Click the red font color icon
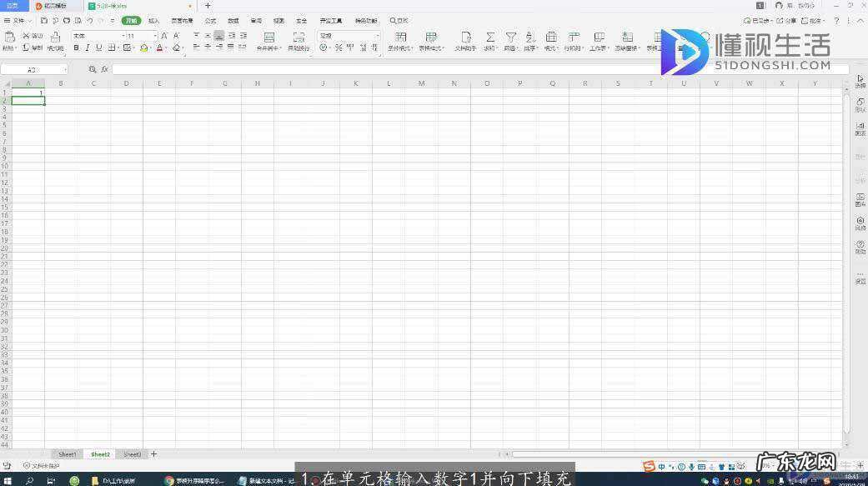 click(x=159, y=48)
